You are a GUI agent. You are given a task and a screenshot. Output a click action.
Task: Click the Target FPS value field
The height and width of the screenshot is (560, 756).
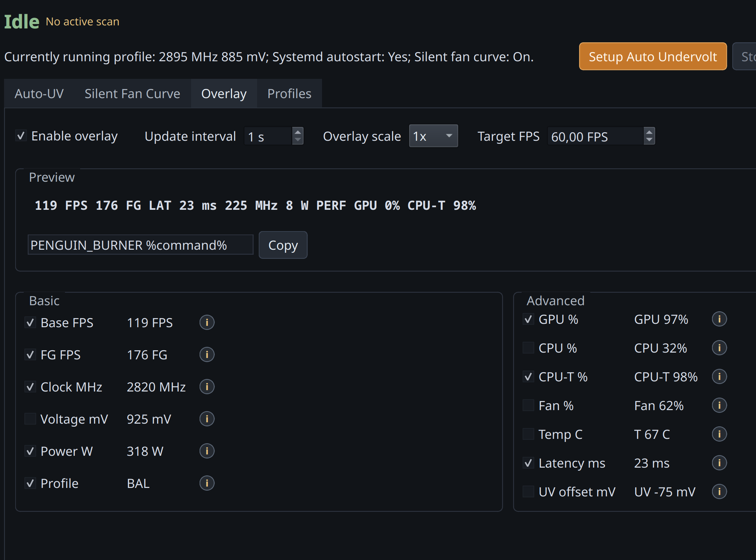[595, 136]
